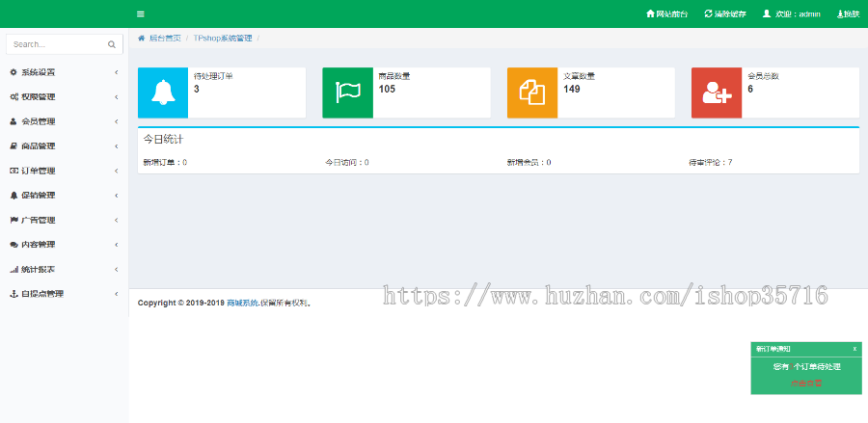Viewport: 868px width, 423px height.
Task: Click the 待审评论:7 statistic
Action: point(711,163)
